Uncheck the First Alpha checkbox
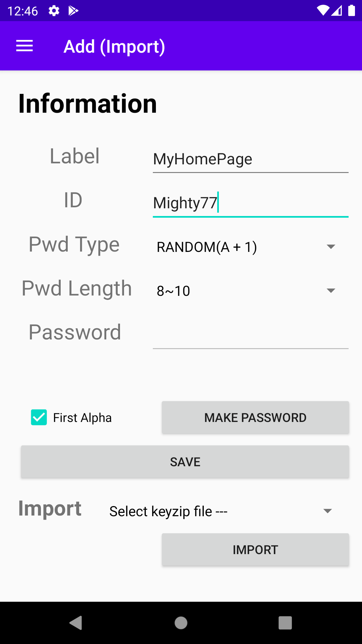362x644 pixels. click(x=39, y=418)
